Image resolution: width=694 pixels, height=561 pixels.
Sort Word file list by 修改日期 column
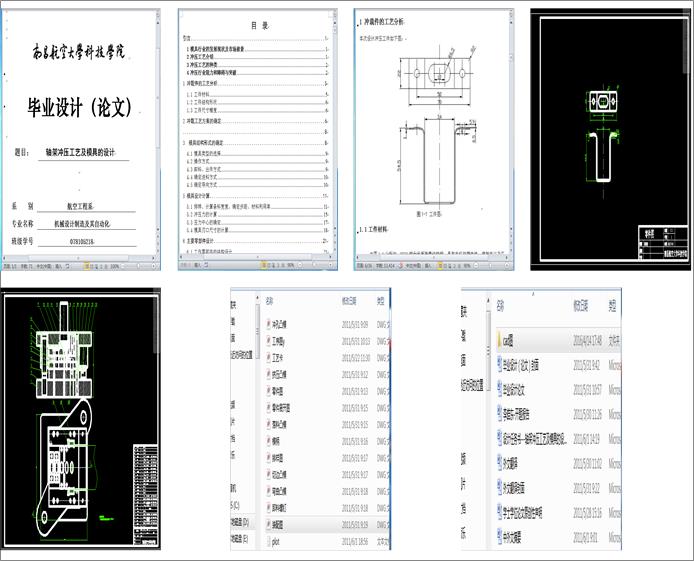pos(581,306)
